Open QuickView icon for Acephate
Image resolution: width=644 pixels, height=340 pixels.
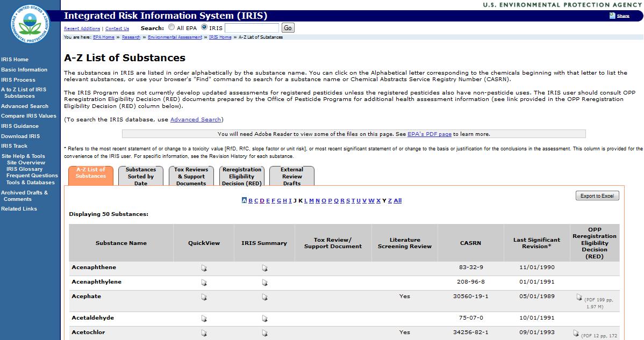(204, 297)
